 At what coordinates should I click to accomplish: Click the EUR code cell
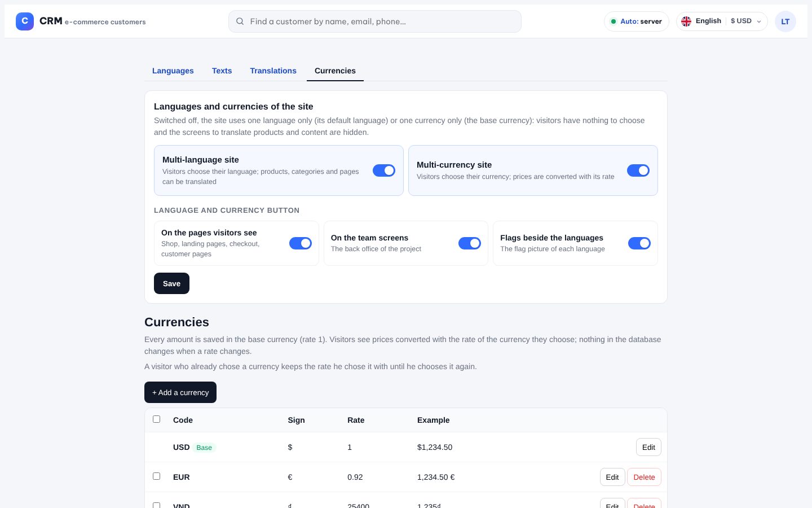click(x=182, y=477)
